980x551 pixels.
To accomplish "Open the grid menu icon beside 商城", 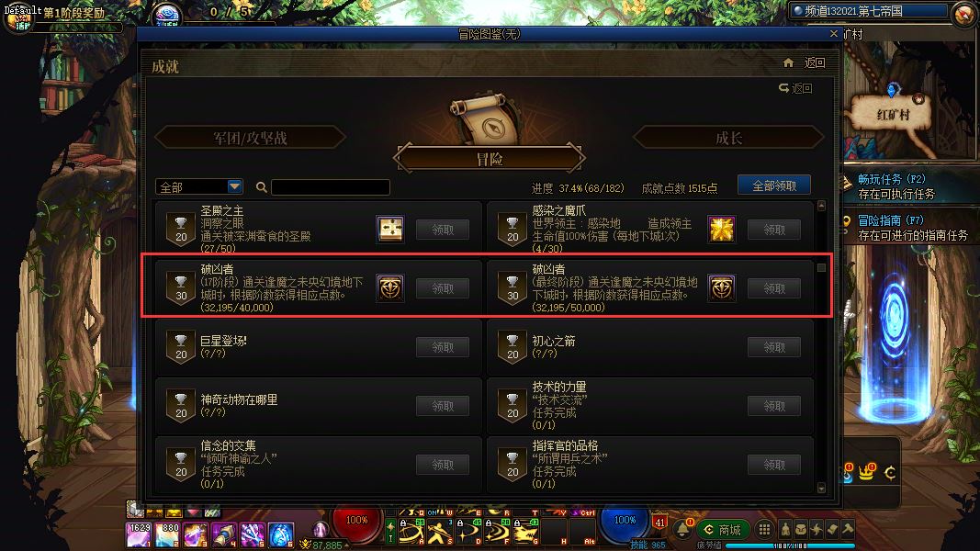I will pyautogui.click(x=764, y=530).
